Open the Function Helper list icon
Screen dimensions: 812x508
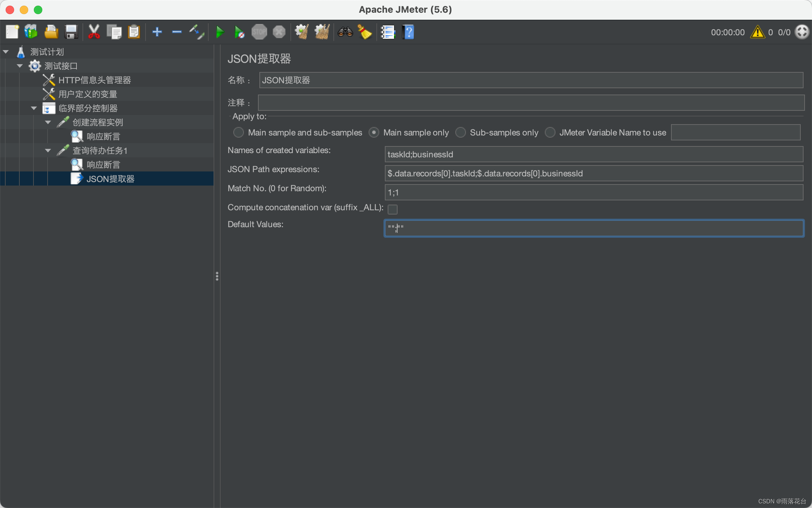388,32
